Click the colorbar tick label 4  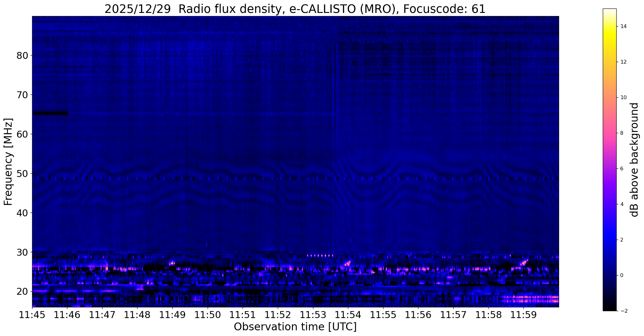(622, 204)
